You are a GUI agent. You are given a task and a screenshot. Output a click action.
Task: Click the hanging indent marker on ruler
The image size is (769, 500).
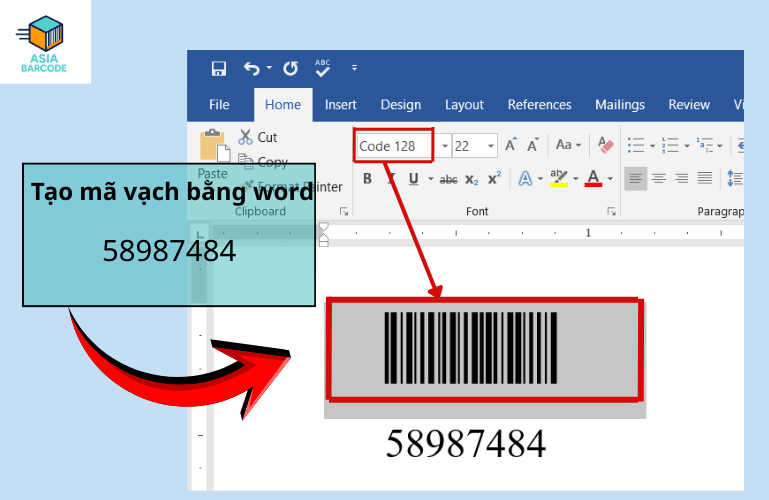(323, 237)
